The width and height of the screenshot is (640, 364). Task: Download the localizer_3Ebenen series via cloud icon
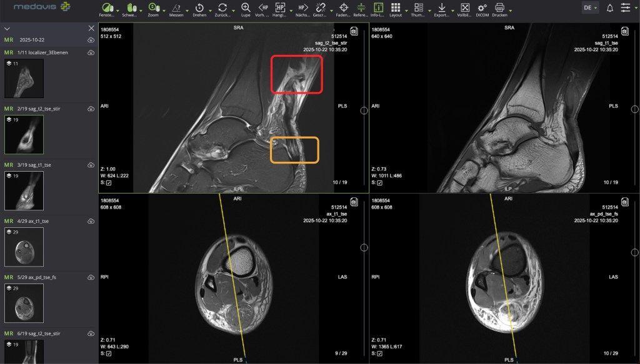[91, 52]
